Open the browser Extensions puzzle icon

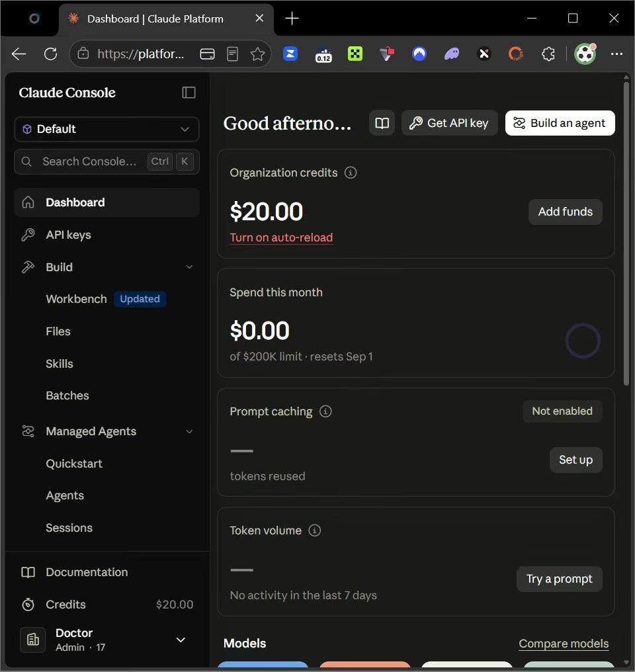pyautogui.click(x=548, y=54)
